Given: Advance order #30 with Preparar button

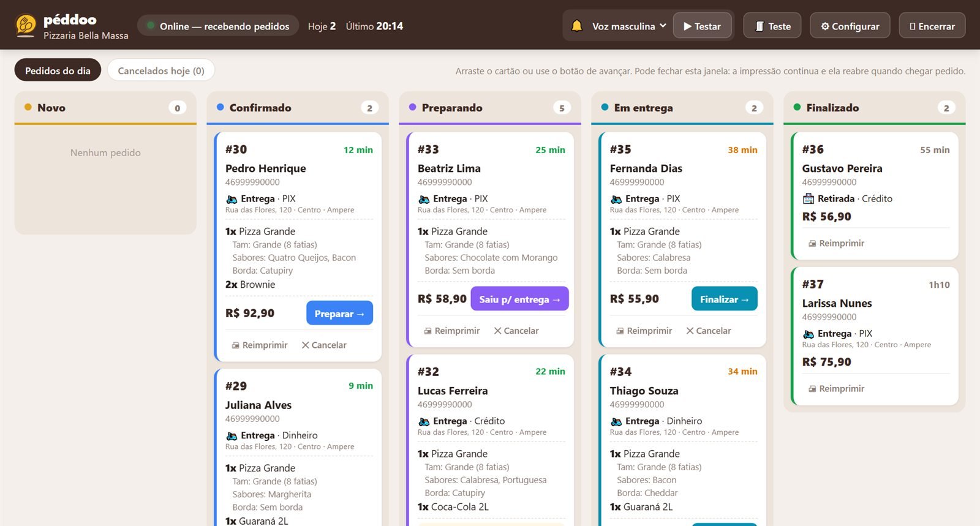Looking at the screenshot, I should (x=339, y=314).
